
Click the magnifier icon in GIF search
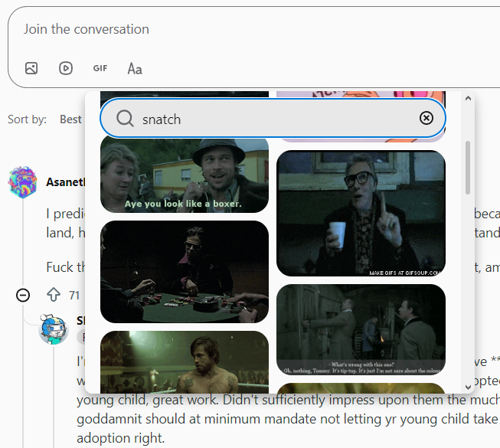coord(125,119)
